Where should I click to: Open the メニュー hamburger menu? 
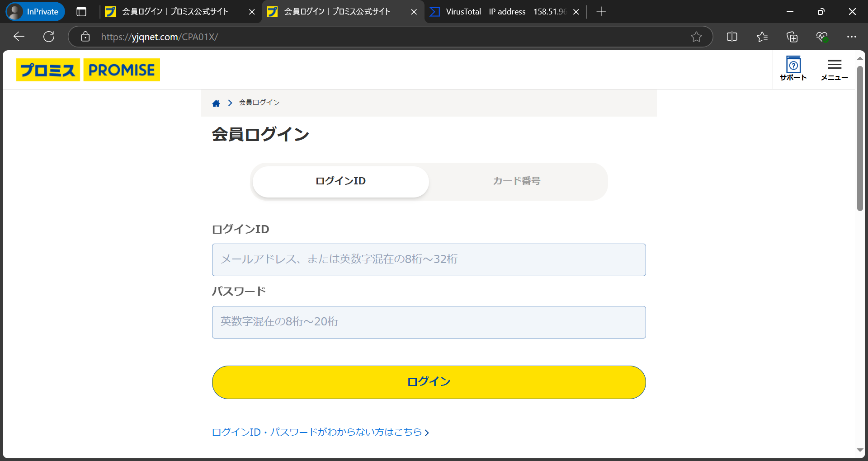point(835,70)
